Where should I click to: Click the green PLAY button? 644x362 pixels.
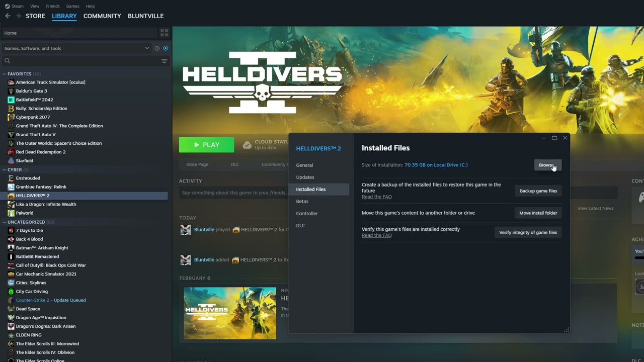(207, 145)
